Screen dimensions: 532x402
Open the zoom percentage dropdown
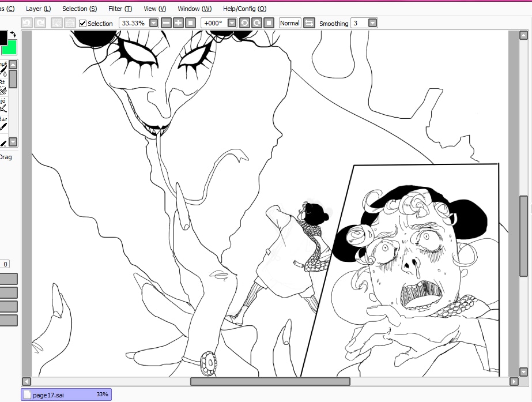coord(153,23)
